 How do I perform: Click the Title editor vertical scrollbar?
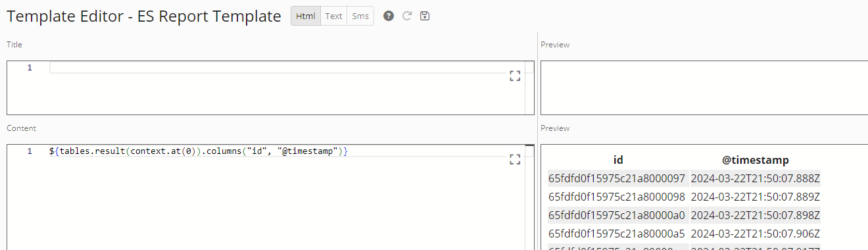point(529,88)
